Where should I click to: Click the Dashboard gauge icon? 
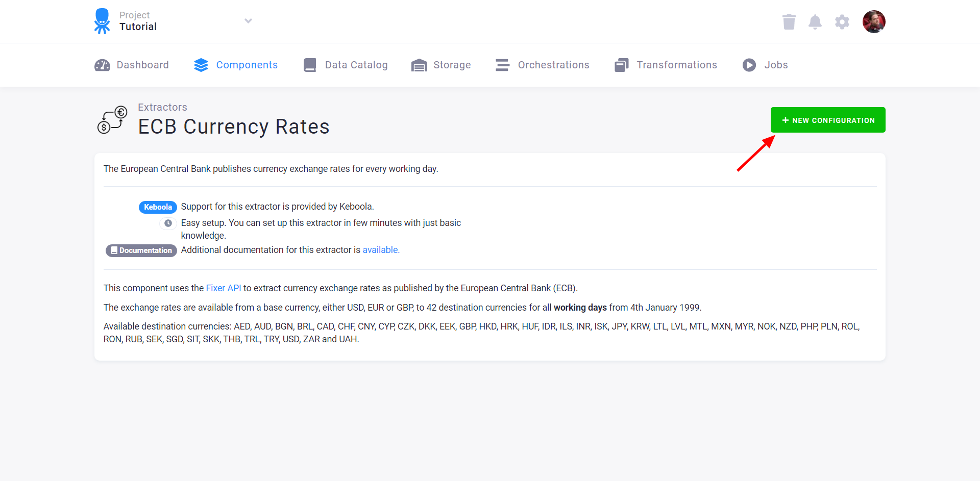(x=102, y=65)
